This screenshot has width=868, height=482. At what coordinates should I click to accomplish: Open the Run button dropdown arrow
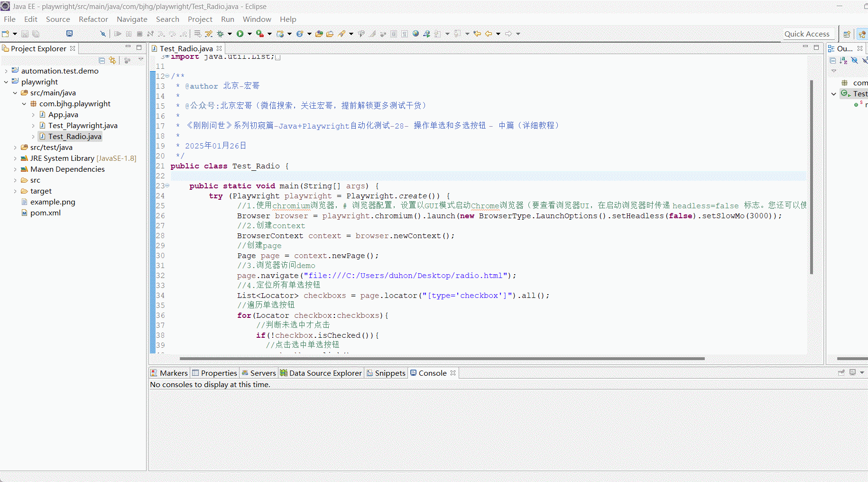coord(249,34)
